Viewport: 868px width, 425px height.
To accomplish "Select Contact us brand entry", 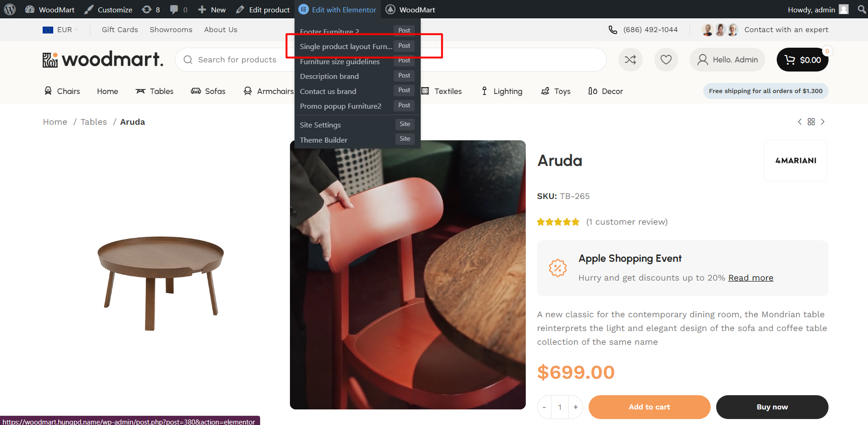I will [x=357, y=91].
